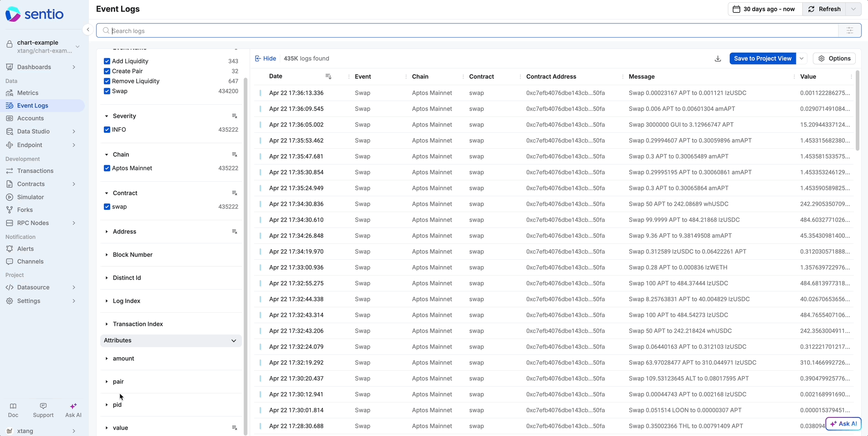The image size is (868, 436).
Task: Toggle the Swap event checkbox
Action: pos(107,91)
